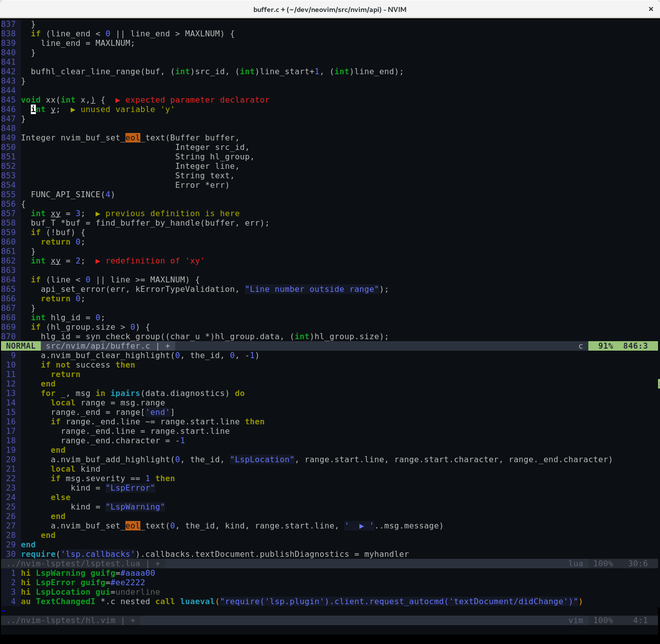Click the color value #aaaa00

[138, 573]
